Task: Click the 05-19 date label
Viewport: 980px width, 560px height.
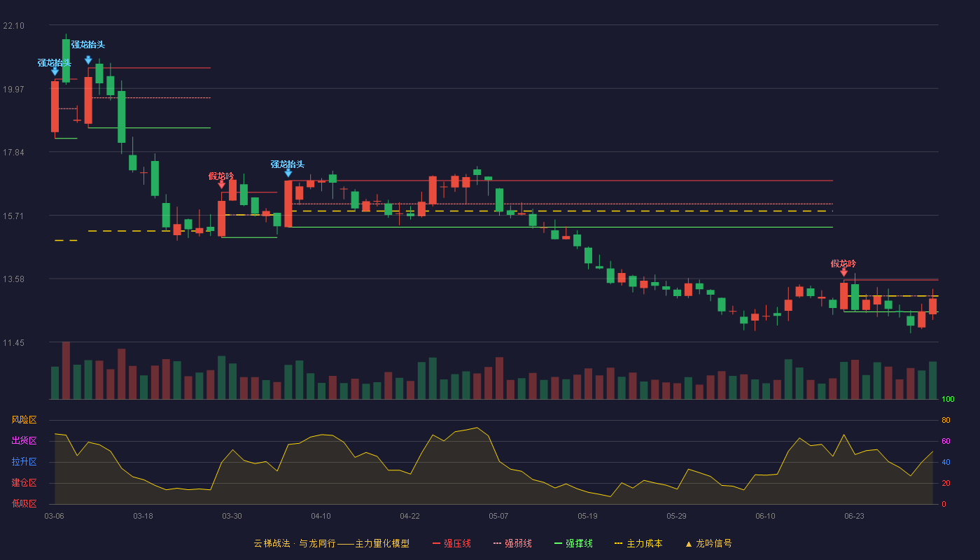Action: pyautogui.click(x=587, y=516)
